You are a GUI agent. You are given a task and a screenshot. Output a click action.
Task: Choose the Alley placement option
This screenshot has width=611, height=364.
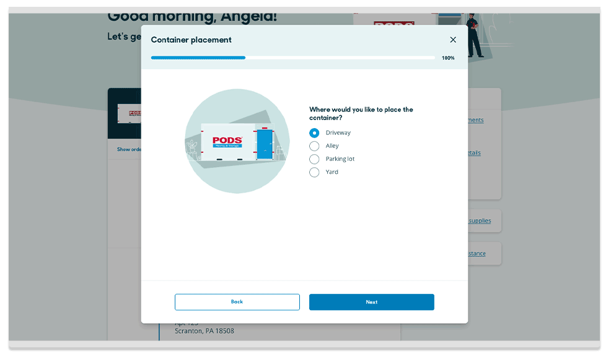point(314,146)
